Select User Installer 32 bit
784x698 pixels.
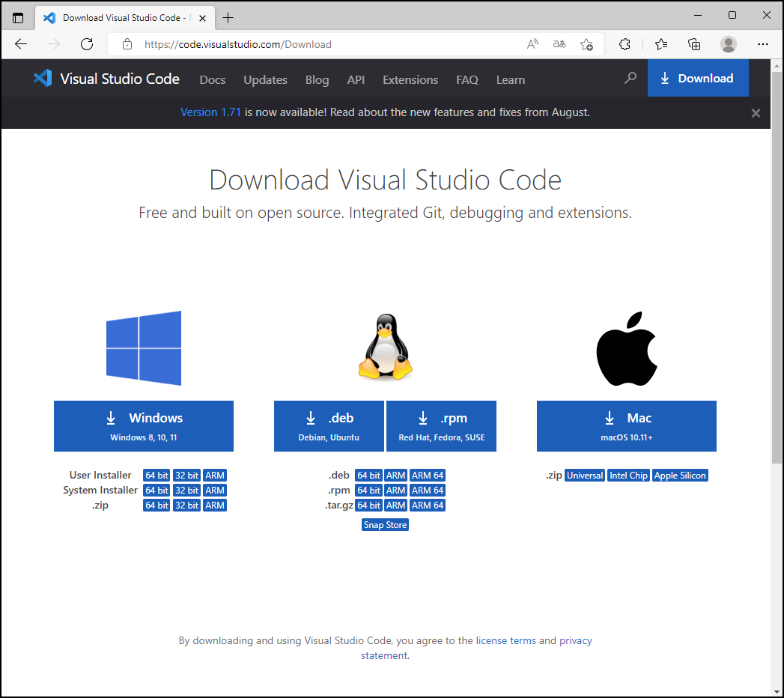click(x=186, y=476)
